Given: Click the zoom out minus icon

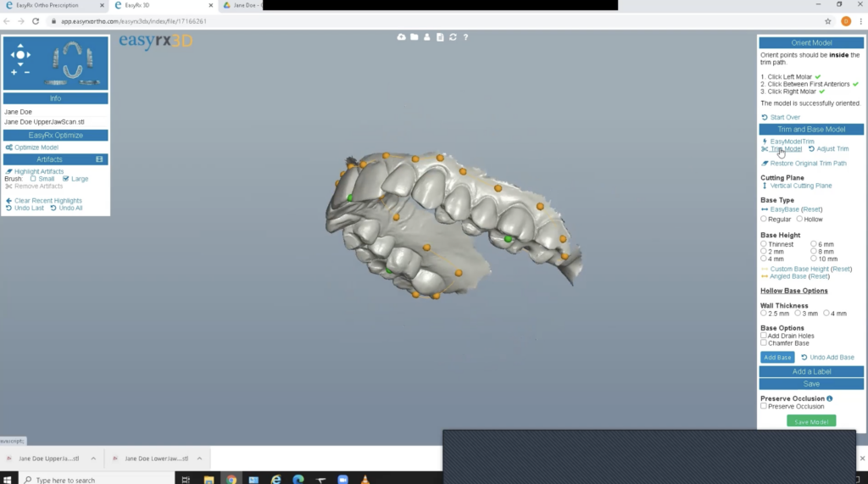Looking at the screenshot, I should pos(27,72).
